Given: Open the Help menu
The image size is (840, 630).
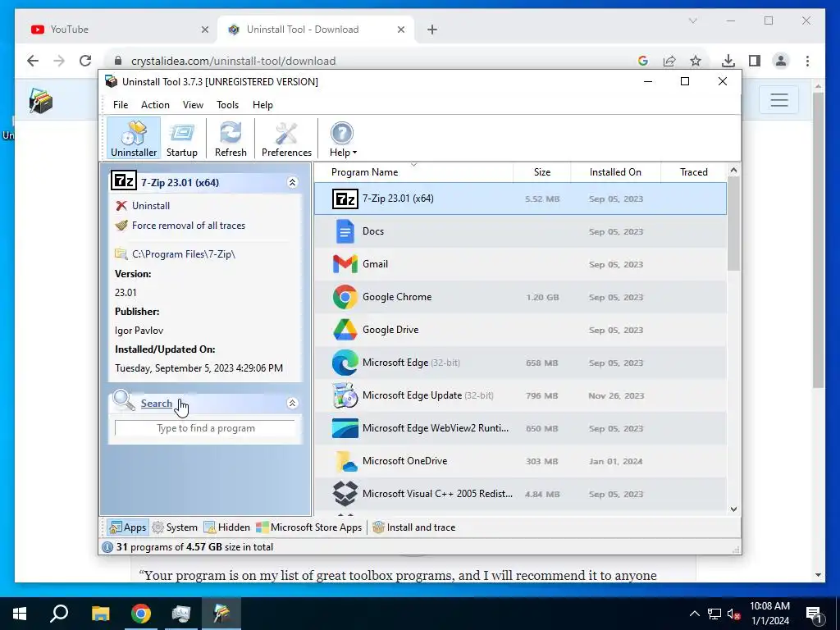Looking at the screenshot, I should pyautogui.click(x=262, y=105).
